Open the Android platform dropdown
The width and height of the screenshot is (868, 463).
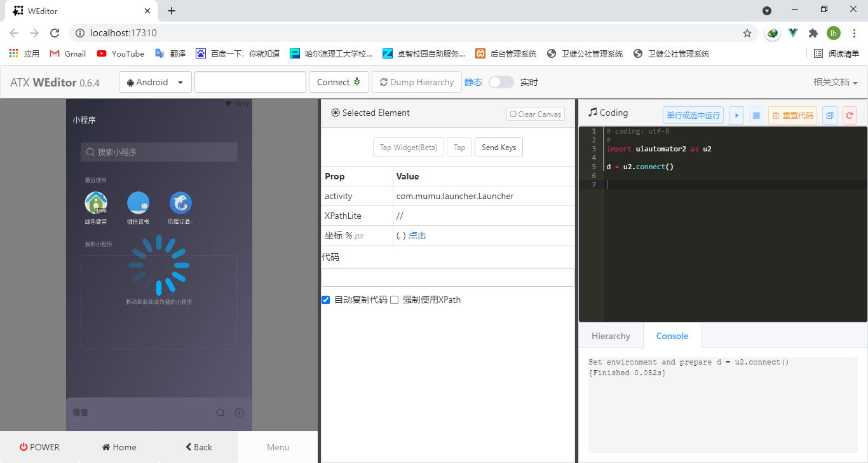click(x=155, y=82)
